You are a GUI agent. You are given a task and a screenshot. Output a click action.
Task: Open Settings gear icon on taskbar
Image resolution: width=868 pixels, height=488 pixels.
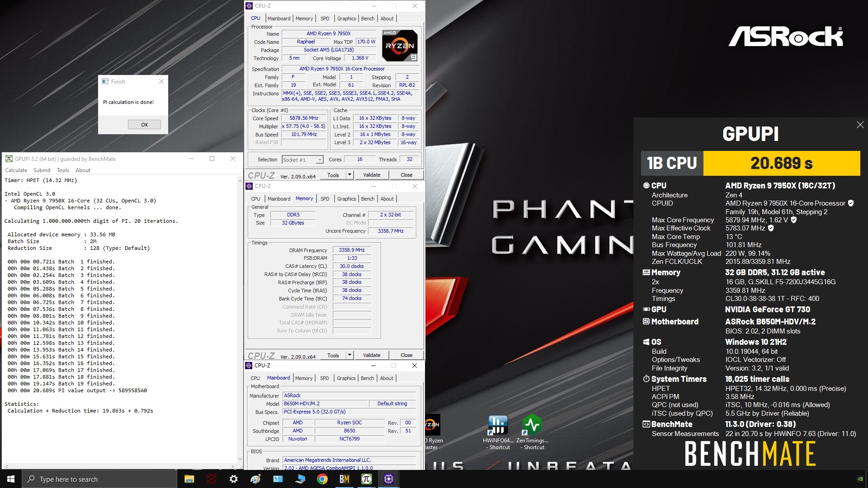234,479
